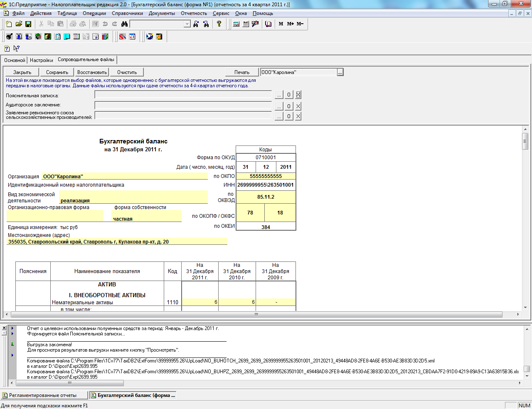Click the Пояснительная записка file path field
Image resolution: width=532 pixels, height=409 pixels.
183,95
